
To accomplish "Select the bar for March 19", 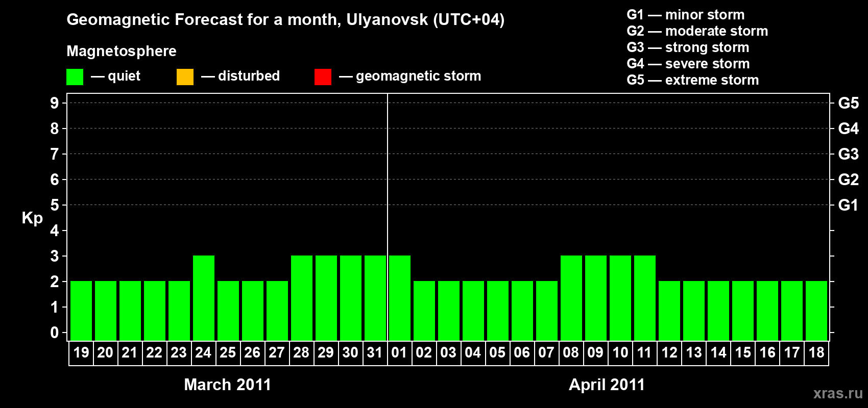I will [x=81, y=311].
